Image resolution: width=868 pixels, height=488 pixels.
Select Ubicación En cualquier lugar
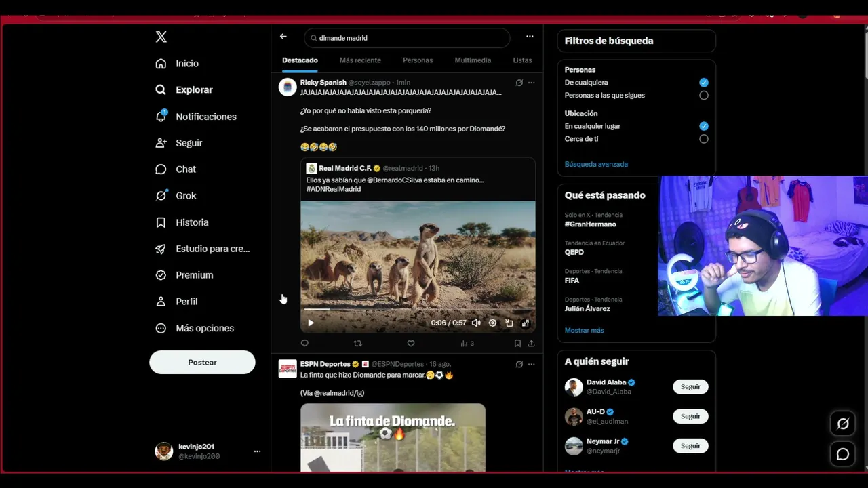(x=704, y=126)
